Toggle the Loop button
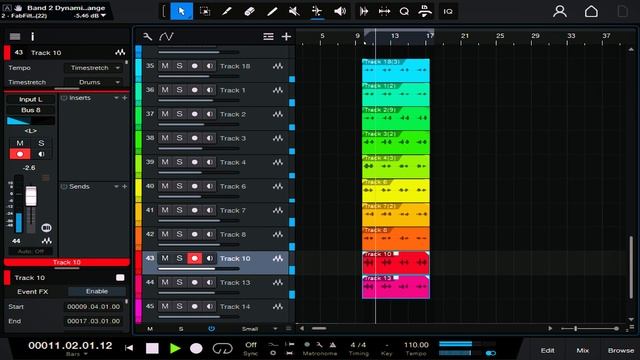The image size is (640, 360). [222, 348]
